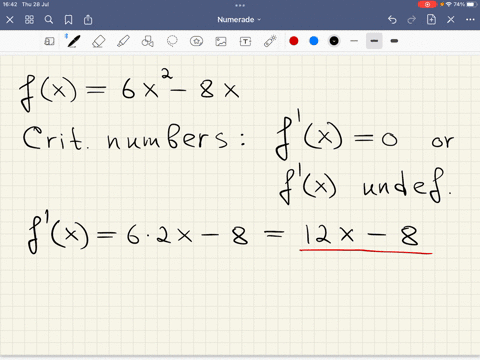Screen dimensions: 480x360
Task: Select the Pen tool
Action: 73,41
